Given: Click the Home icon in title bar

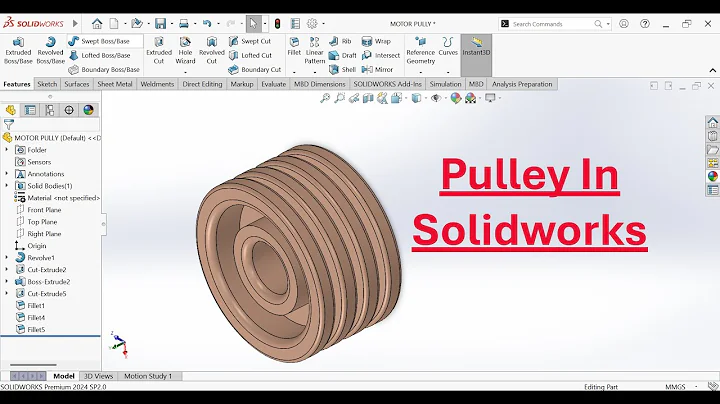Looking at the screenshot, I should tap(97, 23).
